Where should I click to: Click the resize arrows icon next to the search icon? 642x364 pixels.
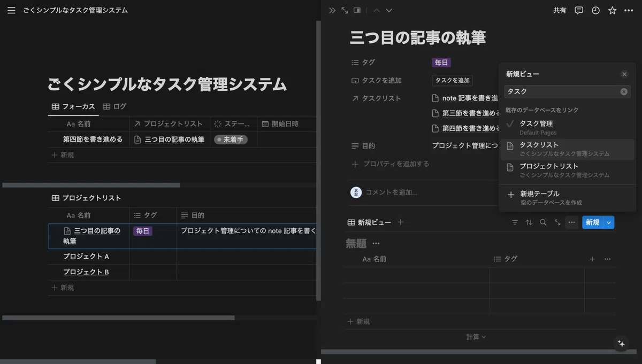pyautogui.click(x=557, y=222)
